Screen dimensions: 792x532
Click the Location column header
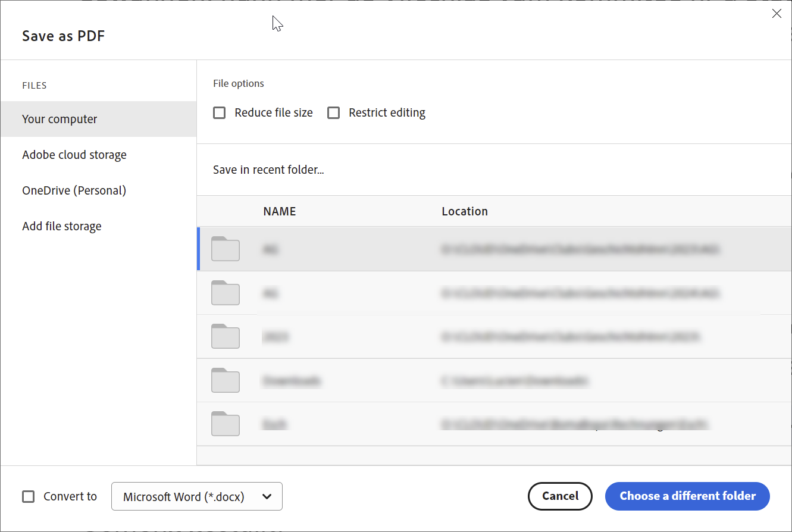pos(465,211)
